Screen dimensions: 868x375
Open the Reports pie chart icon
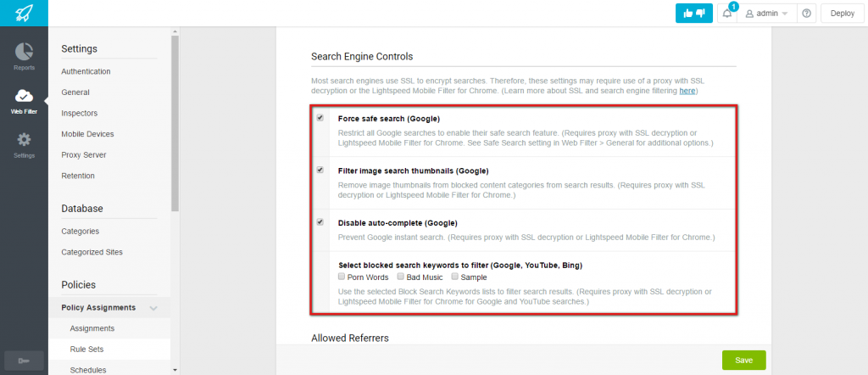24,52
